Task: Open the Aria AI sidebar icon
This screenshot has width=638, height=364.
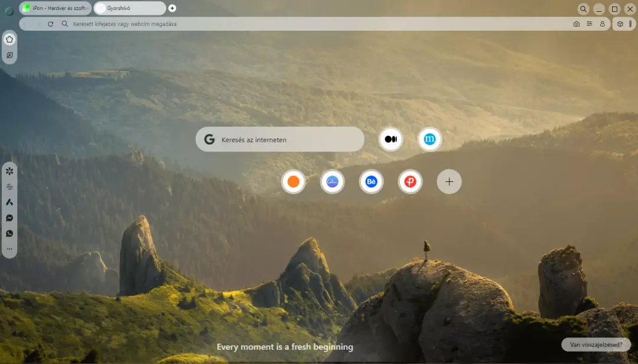Action: [x=9, y=202]
